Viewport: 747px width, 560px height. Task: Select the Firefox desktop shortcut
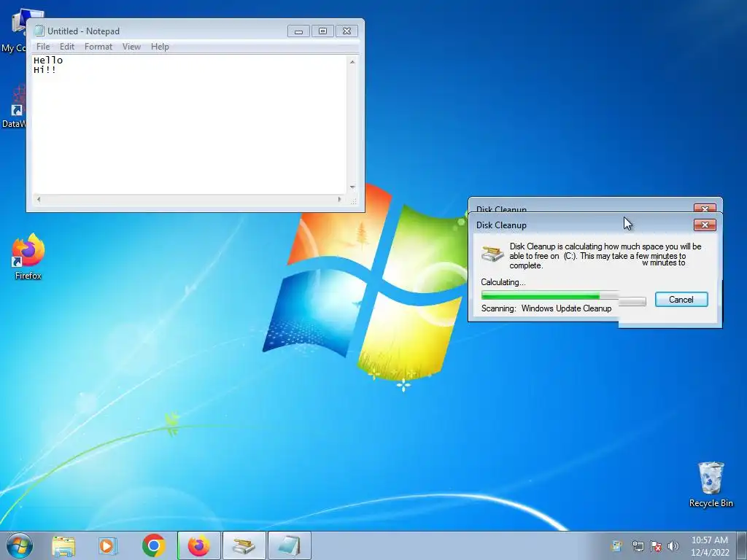coord(28,256)
